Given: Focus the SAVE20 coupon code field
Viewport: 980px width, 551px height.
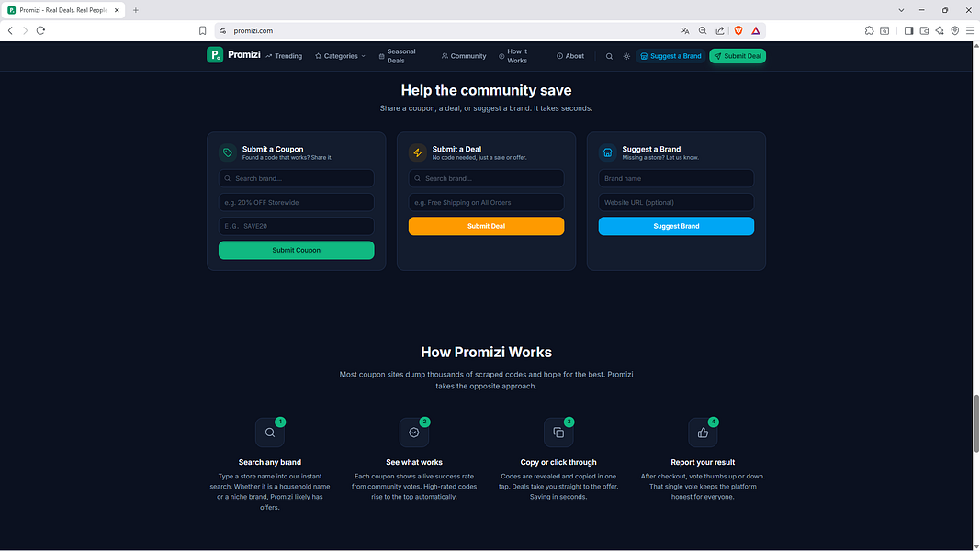Looking at the screenshot, I should click(297, 226).
